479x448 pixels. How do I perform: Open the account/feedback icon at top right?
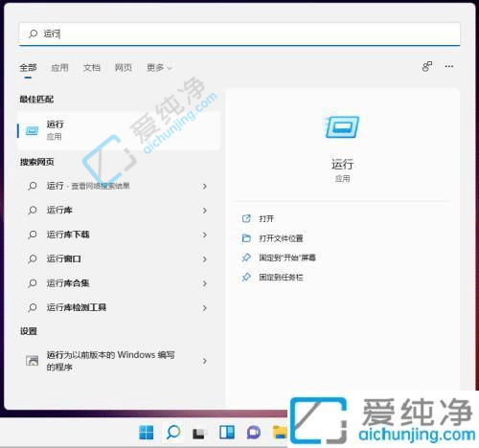pyautogui.click(x=427, y=66)
